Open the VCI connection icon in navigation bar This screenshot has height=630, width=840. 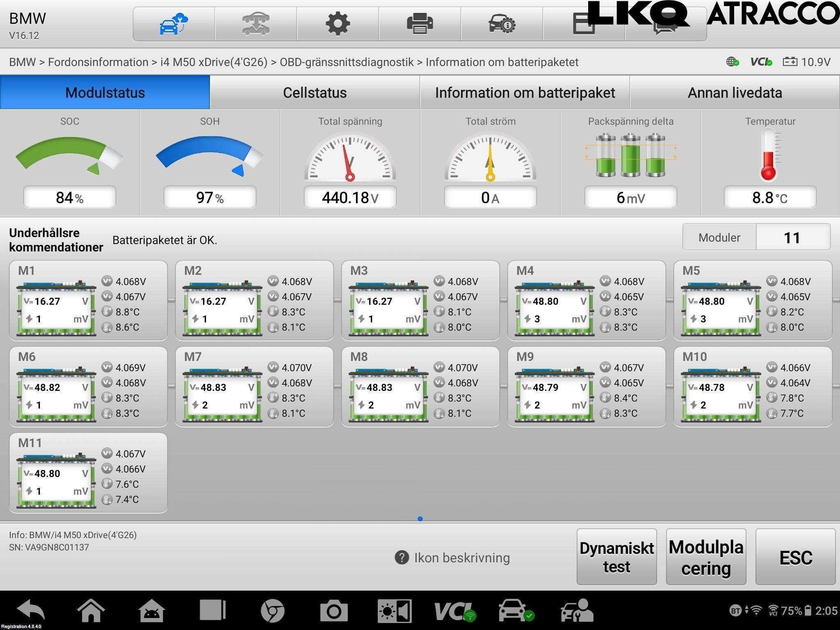(x=455, y=611)
